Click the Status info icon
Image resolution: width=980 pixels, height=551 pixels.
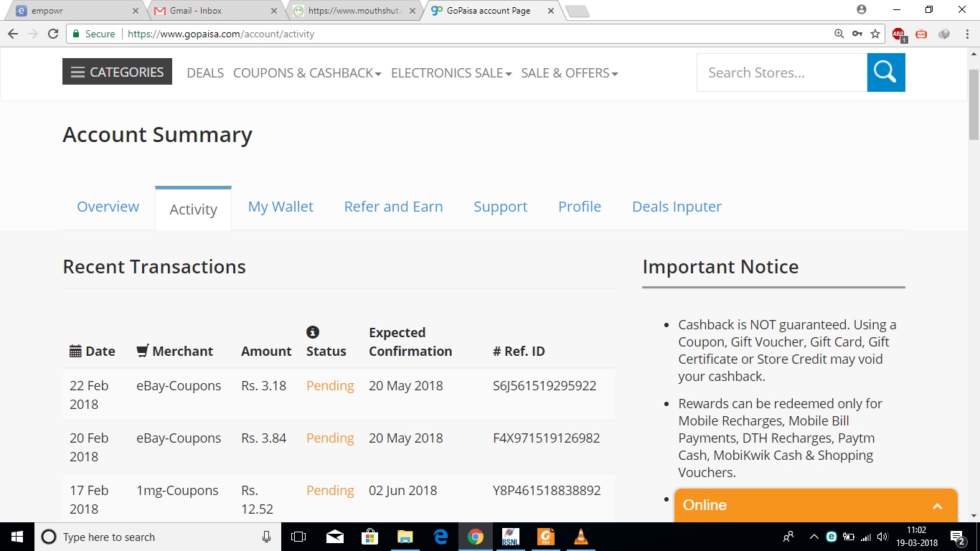[x=312, y=332]
